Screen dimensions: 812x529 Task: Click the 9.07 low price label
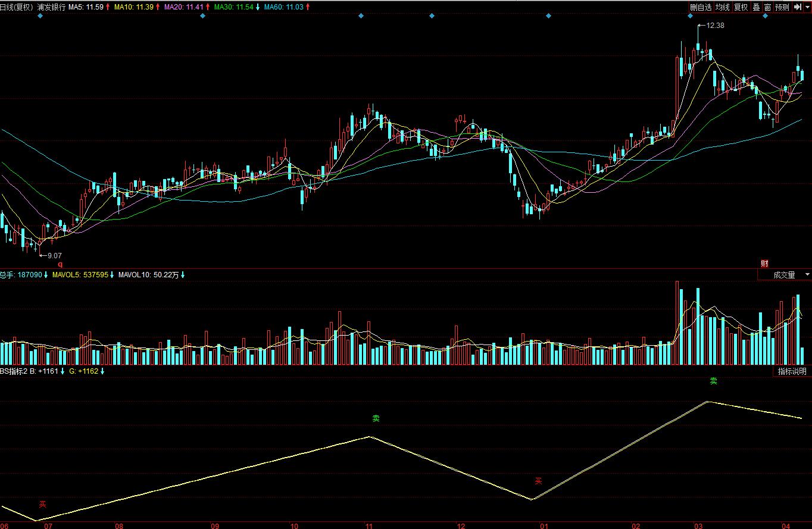pyautogui.click(x=55, y=255)
